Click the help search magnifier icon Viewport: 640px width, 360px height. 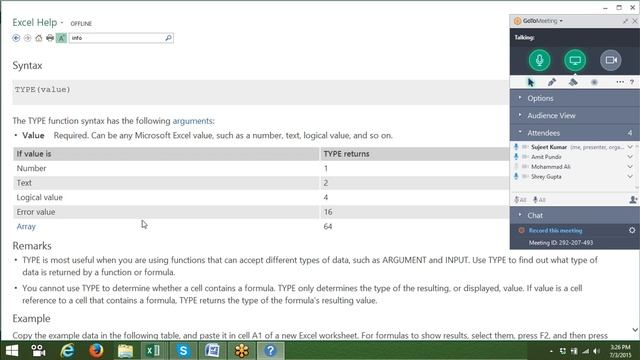(x=168, y=38)
